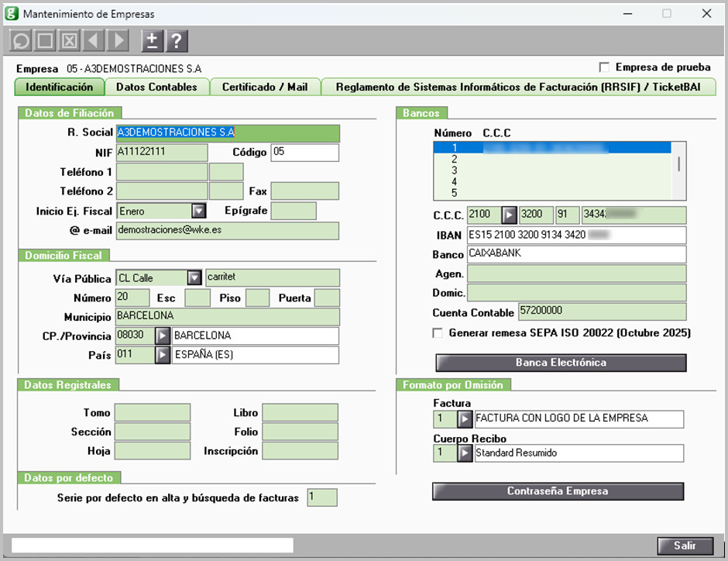Click the Contraseña Empresa button

558,491
